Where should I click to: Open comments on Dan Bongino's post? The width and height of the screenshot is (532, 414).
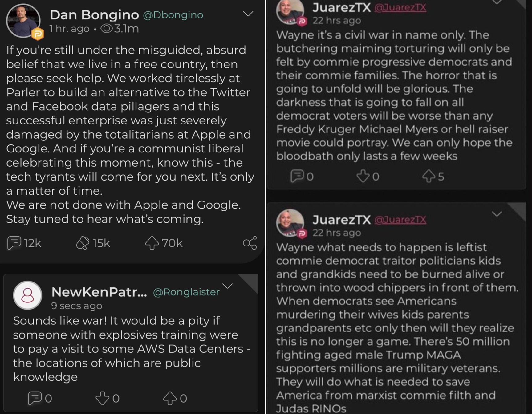[14, 243]
